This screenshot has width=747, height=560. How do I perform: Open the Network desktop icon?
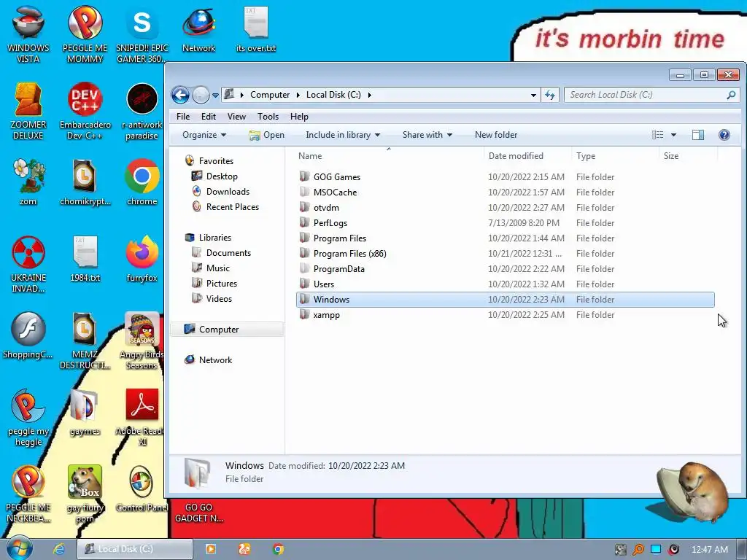pos(198,28)
